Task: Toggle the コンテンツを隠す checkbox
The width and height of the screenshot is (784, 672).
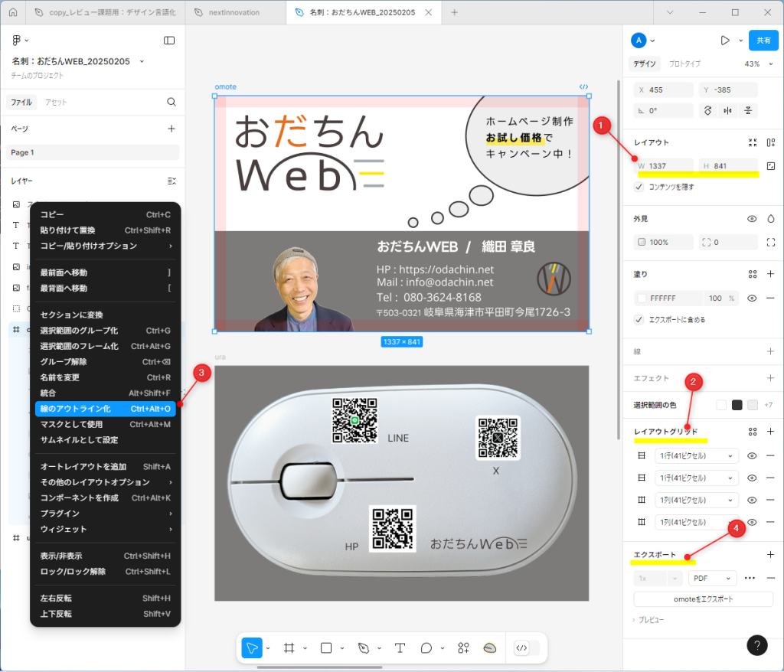Action: (x=639, y=187)
